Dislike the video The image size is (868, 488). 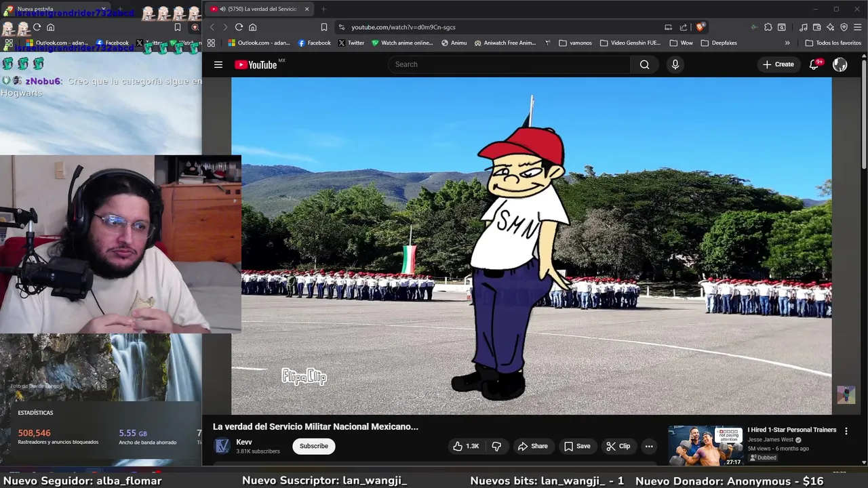(x=496, y=446)
